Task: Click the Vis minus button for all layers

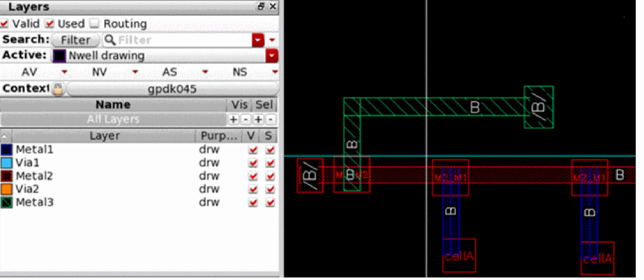Action: tap(245, 120)
